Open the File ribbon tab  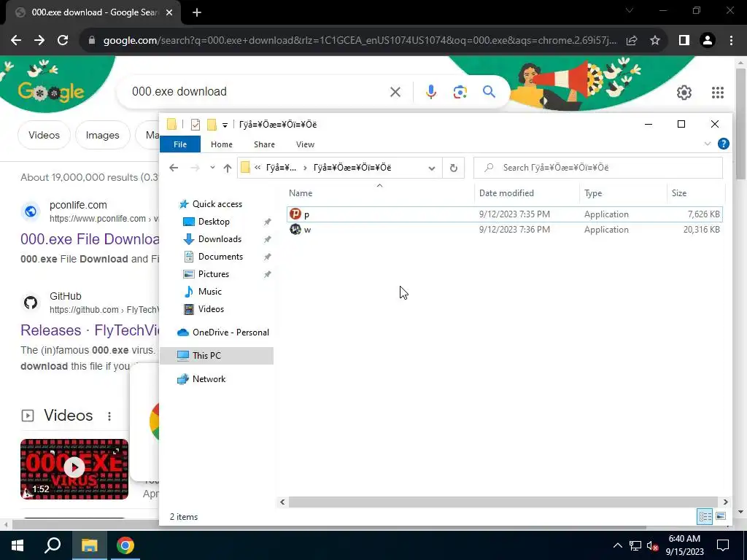tap(180, 144)
